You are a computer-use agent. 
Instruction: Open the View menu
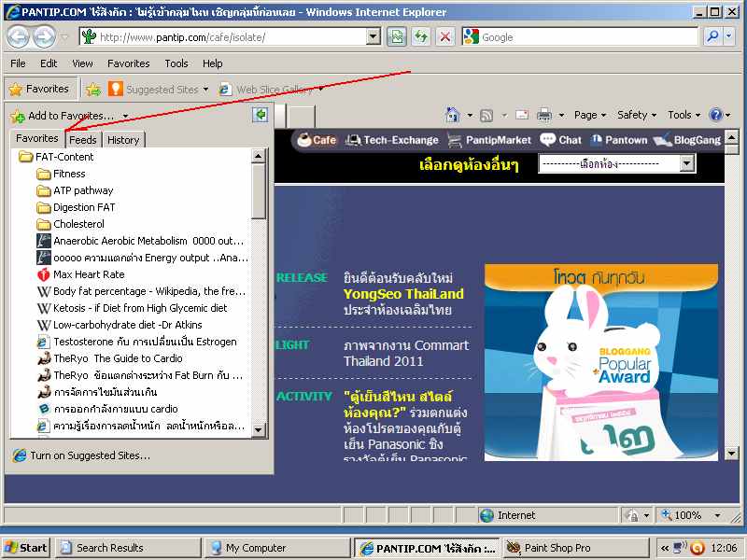pos(82,63)
